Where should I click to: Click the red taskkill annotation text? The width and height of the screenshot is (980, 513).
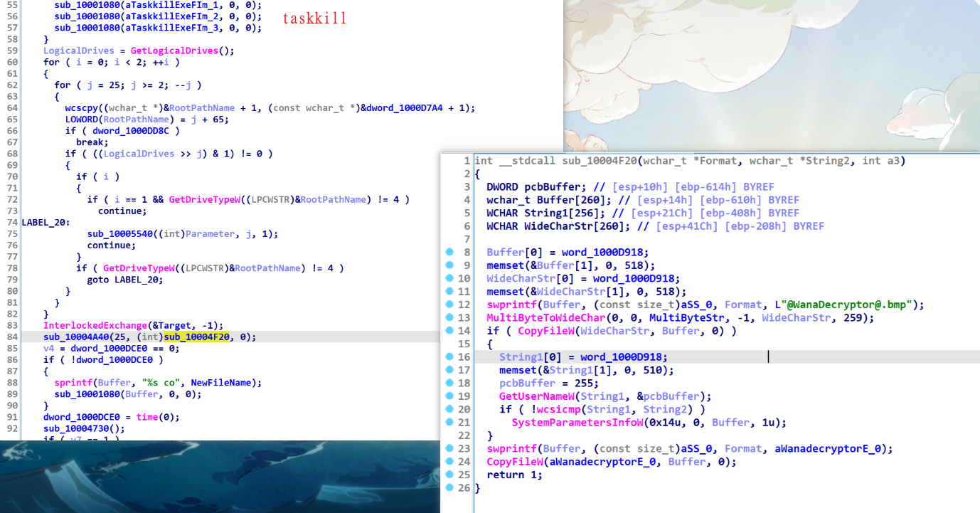point(314,18)
